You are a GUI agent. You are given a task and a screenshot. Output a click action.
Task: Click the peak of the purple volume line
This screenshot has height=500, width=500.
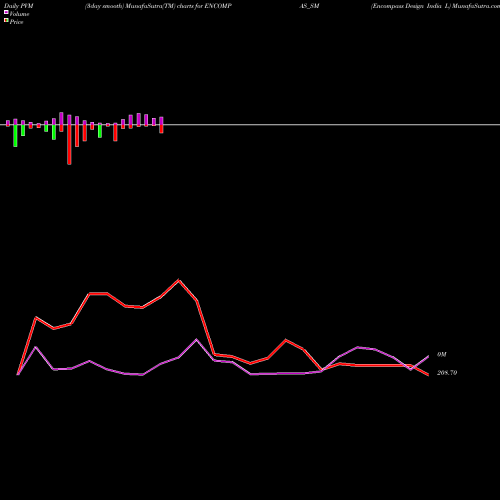[x=197, y=340]
